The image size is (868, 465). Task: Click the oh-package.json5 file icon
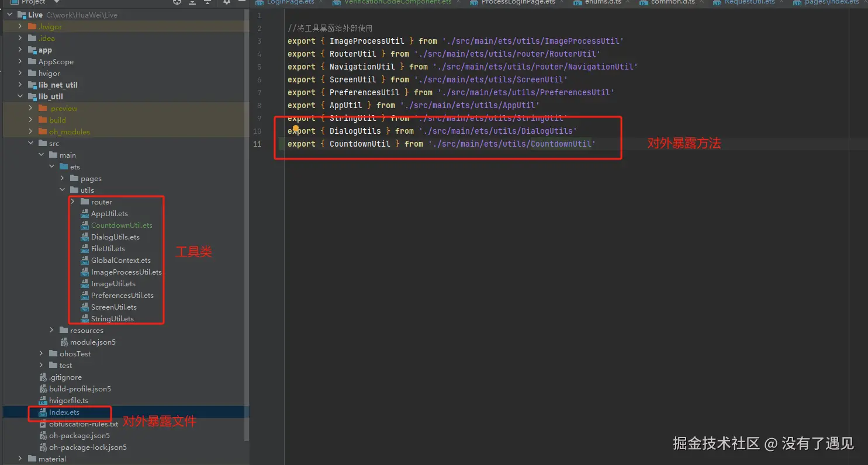[x=43, y=436]
